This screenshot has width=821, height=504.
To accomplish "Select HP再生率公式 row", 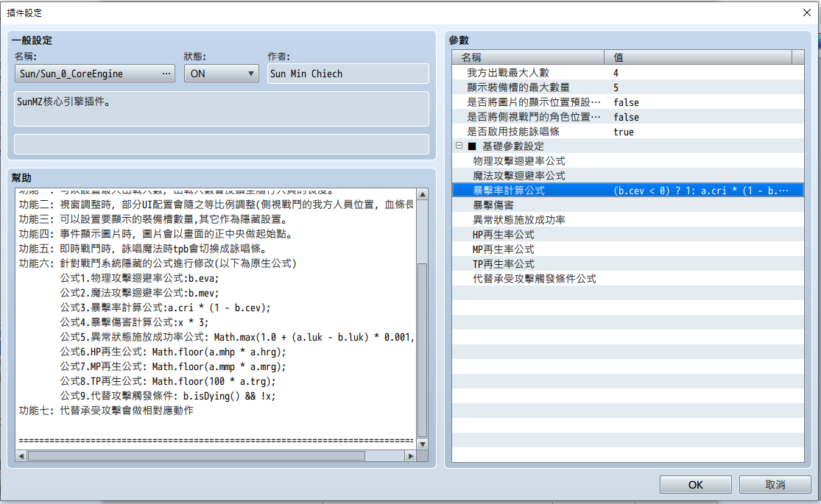I will click(x=628, y=235).
